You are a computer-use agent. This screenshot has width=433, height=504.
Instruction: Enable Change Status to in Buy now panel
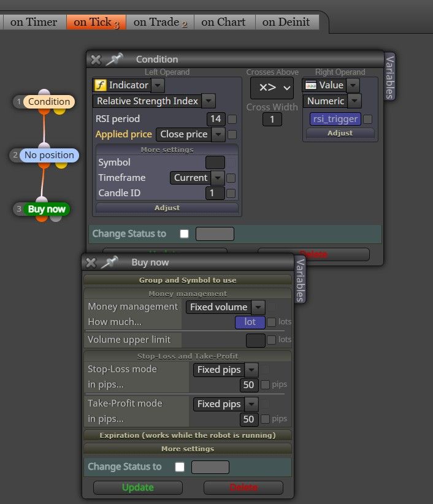click(x=180, y=467)
